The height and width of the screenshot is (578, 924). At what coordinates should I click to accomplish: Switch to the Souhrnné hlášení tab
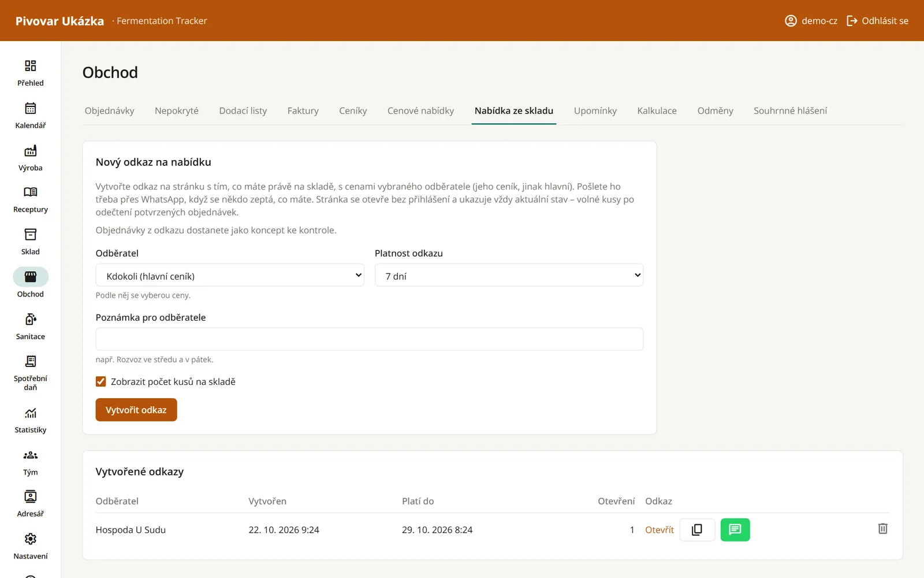click(x=791, y=111)
